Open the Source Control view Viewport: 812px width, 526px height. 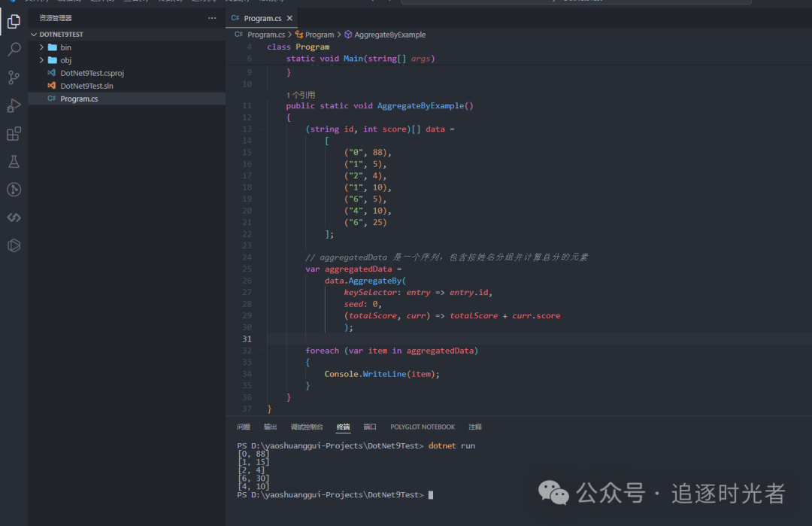click(14, 78)
